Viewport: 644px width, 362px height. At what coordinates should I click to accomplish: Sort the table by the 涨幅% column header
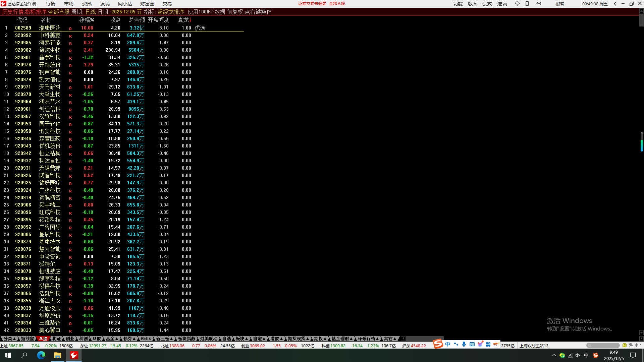point(87,20)
